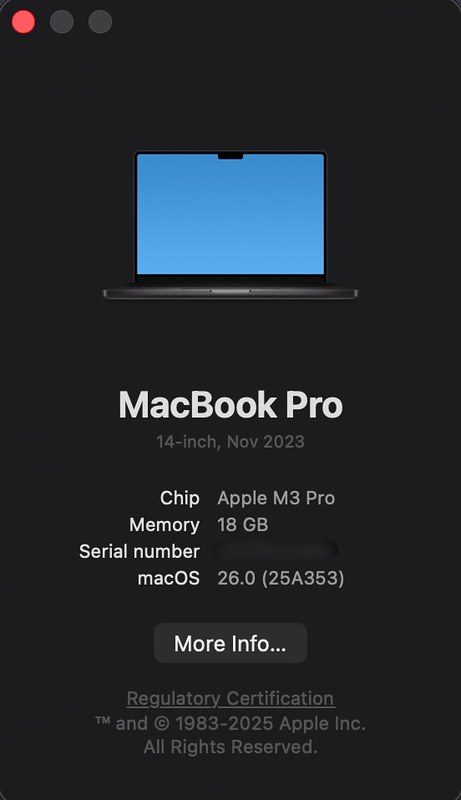This screenshot has height=800, width=461.
Task: Open the Regulatory Certification link
Action: (x=230, y=698)
